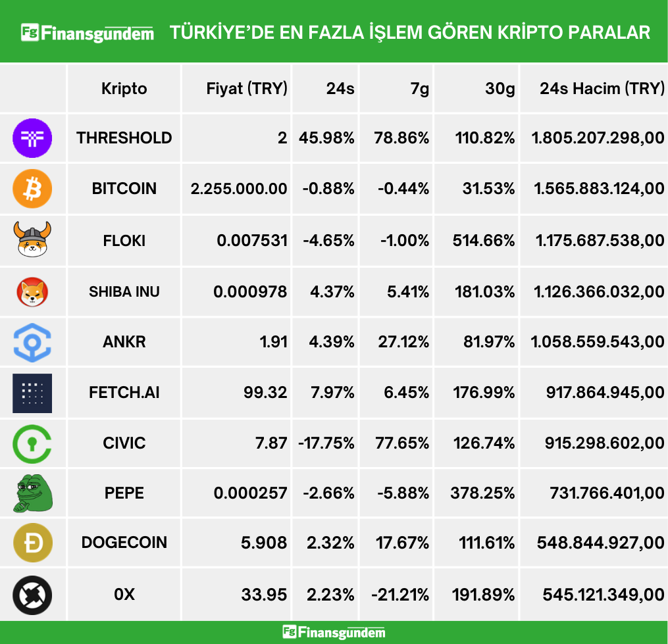
Task: Click the DOGECOIN name cell
Action: pyautogui.click(x=124, y=543)
